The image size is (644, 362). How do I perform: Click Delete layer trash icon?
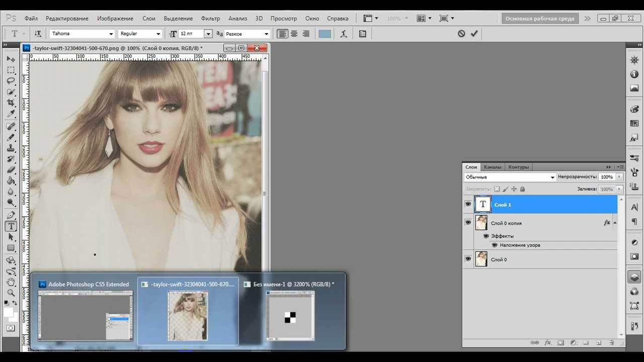coord(612,342)
